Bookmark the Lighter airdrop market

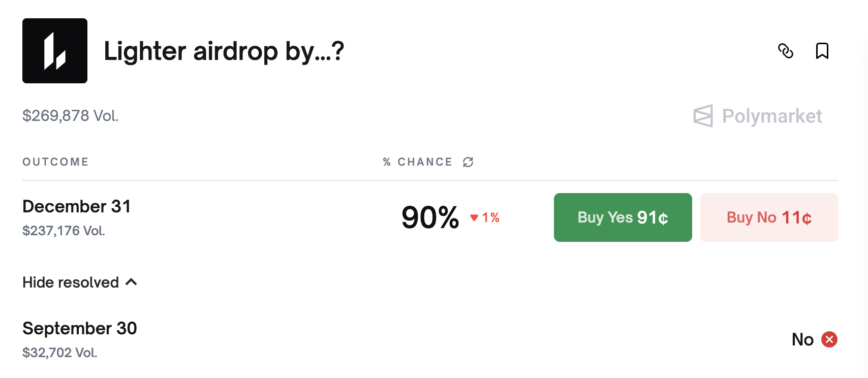(822, 51)
